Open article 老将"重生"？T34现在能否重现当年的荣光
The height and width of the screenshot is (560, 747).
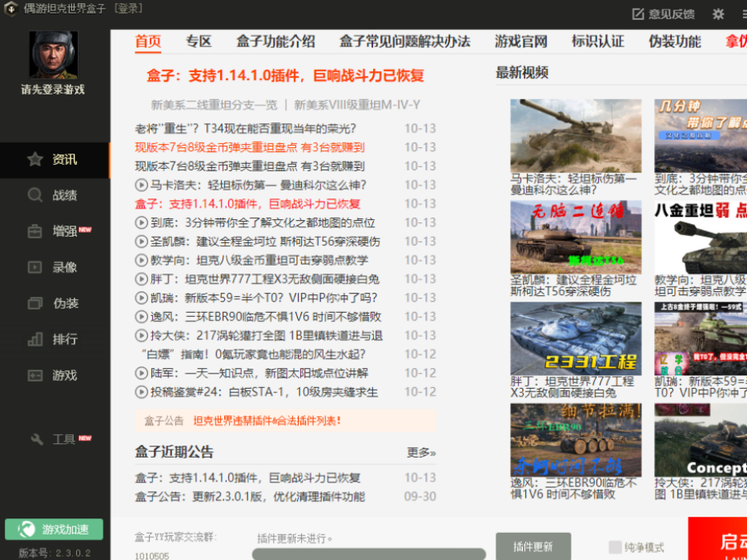(x=246, y=129)
